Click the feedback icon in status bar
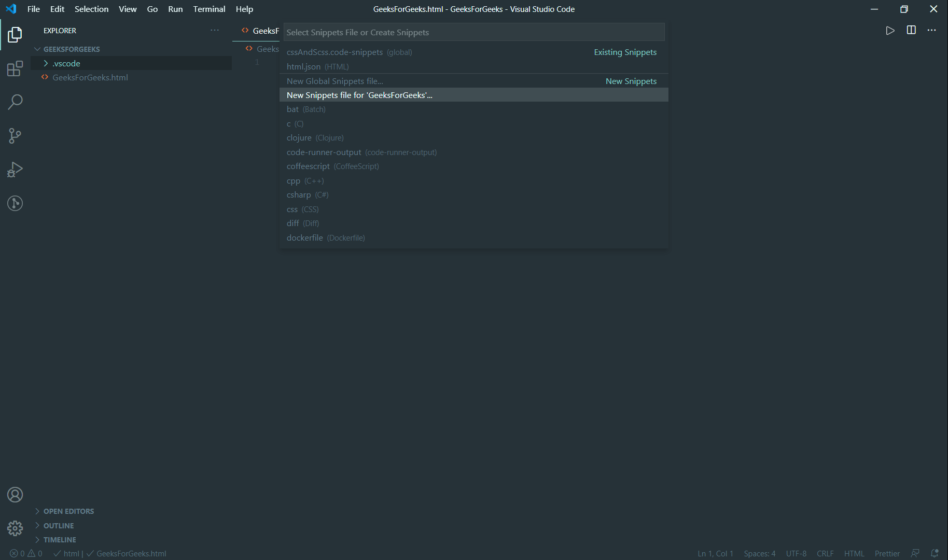The image size is (948, 560). tap(915, 553)
